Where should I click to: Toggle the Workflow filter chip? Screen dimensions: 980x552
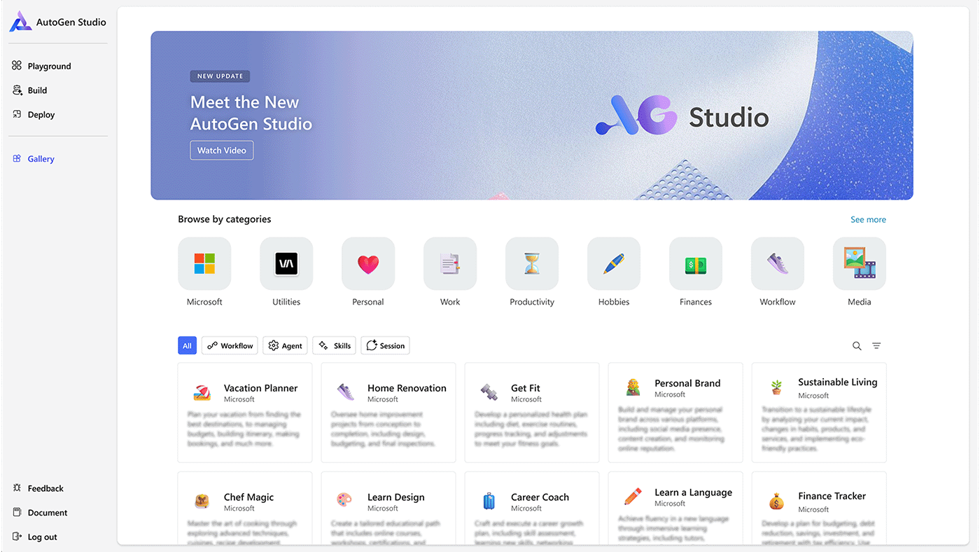coord(229,345)
